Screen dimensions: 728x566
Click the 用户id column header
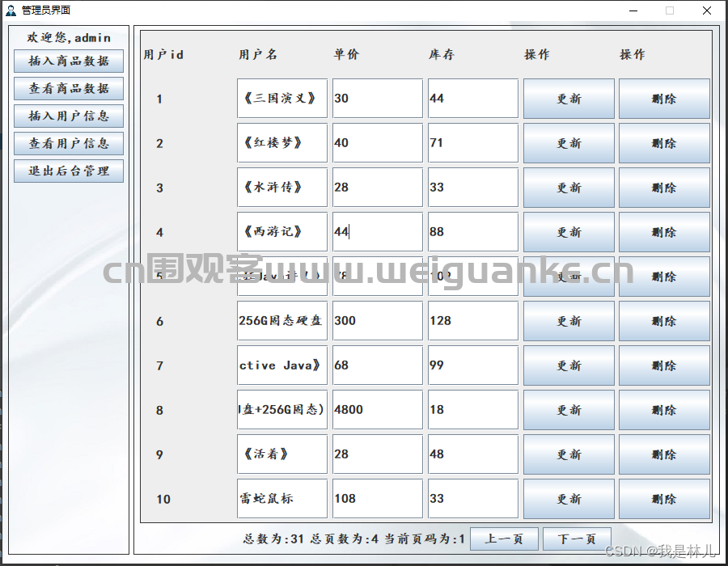coord(163,55)
